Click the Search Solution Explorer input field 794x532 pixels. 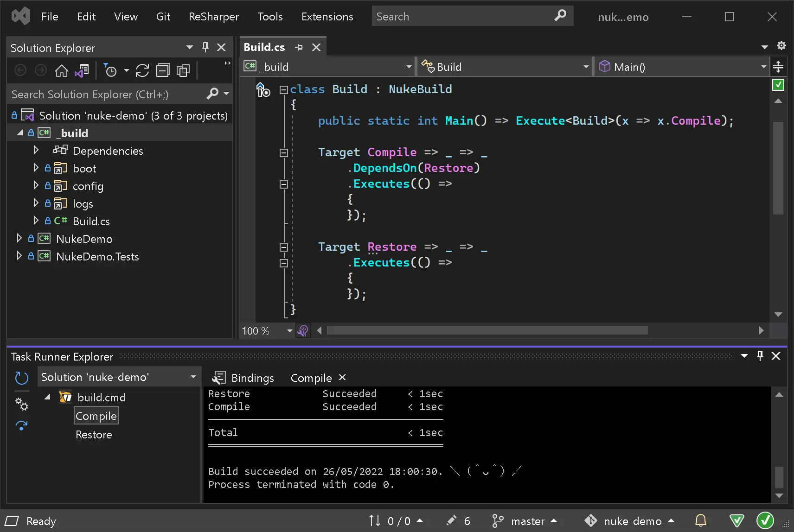pos(107,94)
